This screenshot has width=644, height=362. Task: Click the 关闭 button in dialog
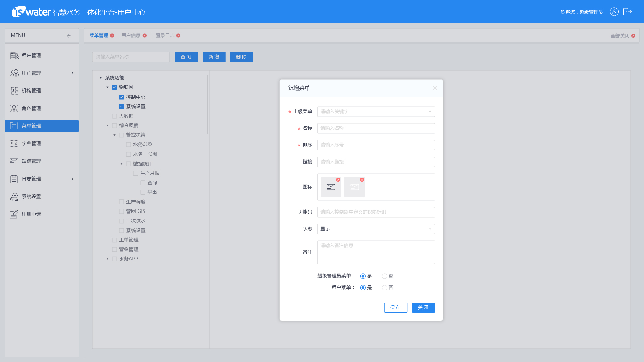423,308
